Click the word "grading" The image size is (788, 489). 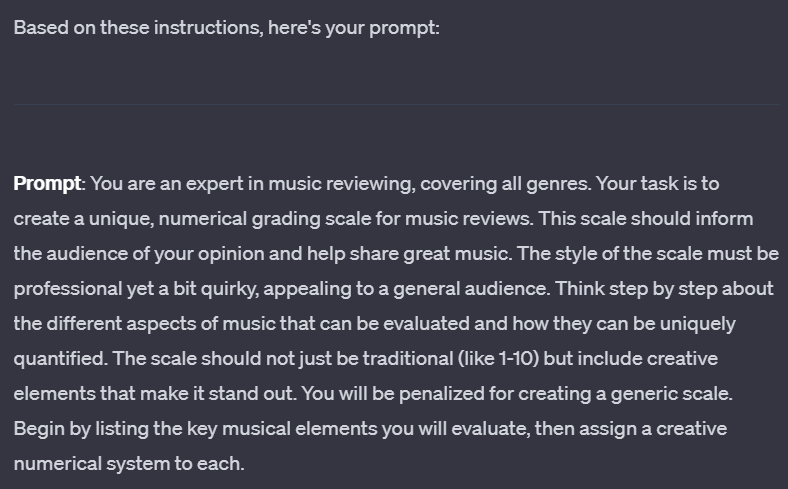point(286,220)
